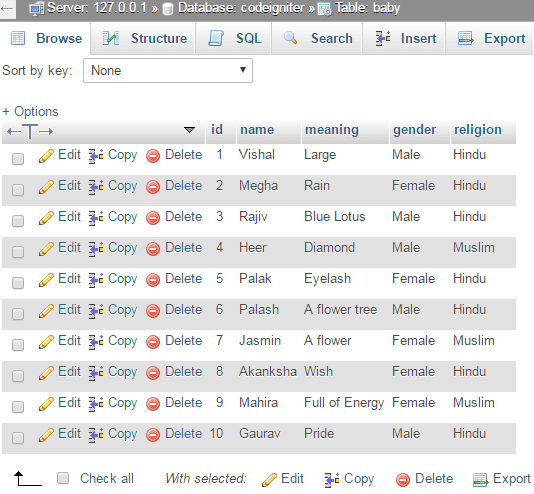Click Copy icon in Akanksha row

(x=96, y=373)
